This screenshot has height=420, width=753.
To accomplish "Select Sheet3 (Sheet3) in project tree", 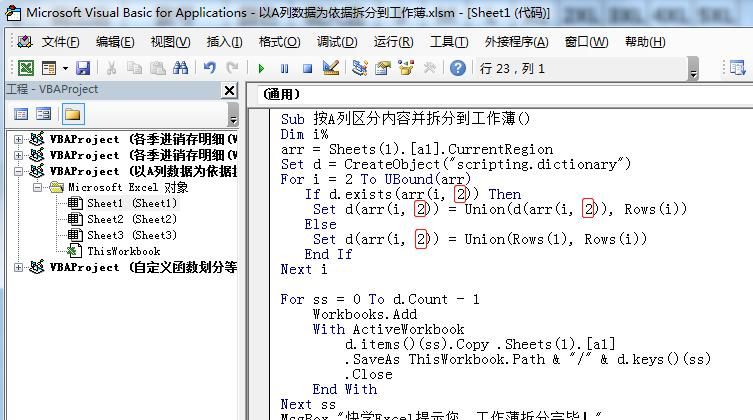I will (131, 235).
